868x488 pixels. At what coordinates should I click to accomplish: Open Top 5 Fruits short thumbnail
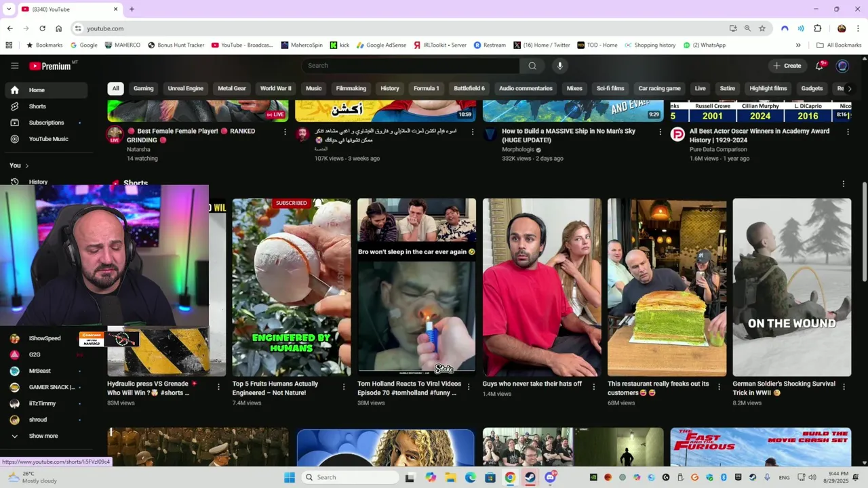[x=292, y=287]
